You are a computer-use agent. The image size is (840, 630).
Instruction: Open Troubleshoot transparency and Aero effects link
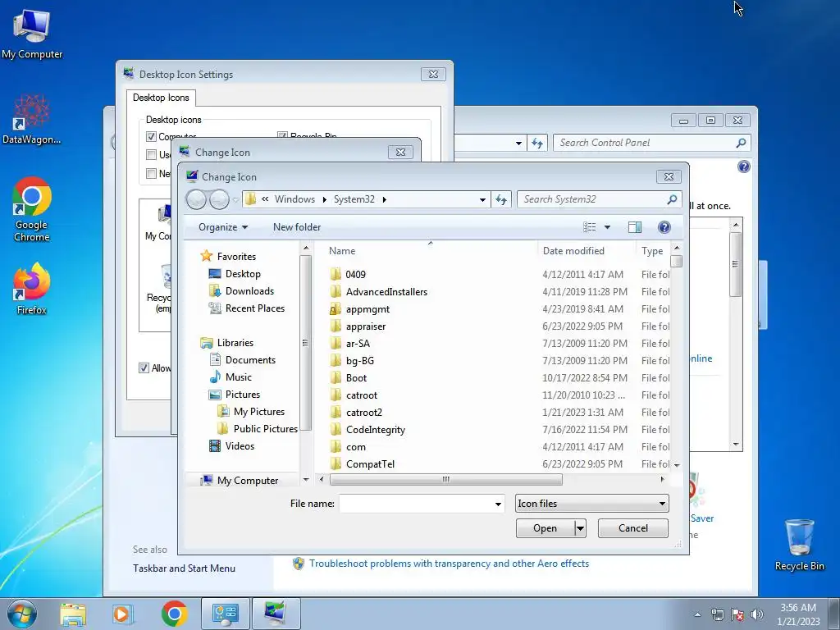point(449,564)
